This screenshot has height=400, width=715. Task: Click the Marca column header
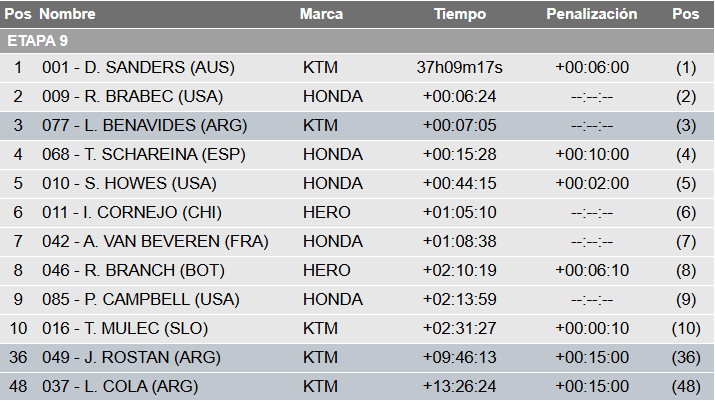point(321,15)
